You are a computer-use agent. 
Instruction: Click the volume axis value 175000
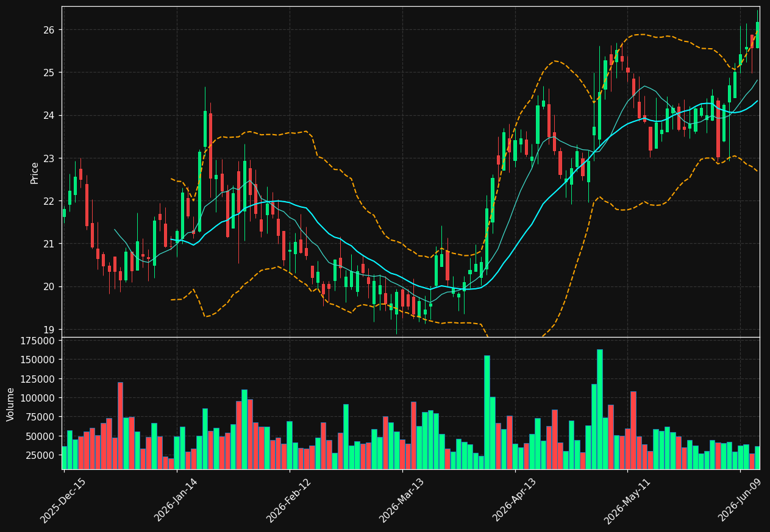pos(37,341)
